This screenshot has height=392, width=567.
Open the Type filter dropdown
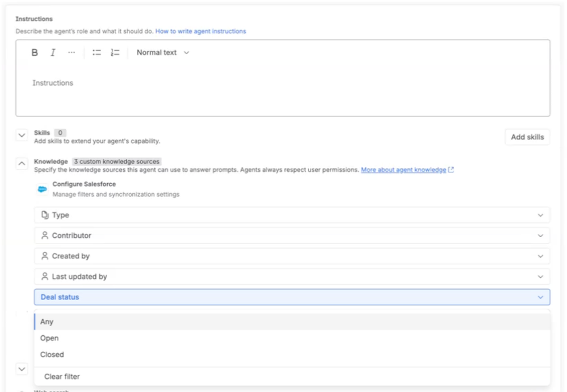click(x=292, y=216)
